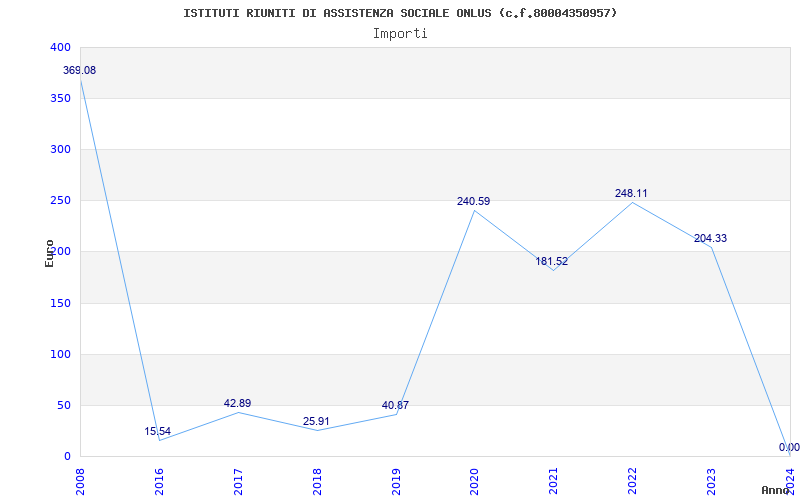Select the 25.91 data point label
This screenshot has width=800, height=500.
[316, 421]
